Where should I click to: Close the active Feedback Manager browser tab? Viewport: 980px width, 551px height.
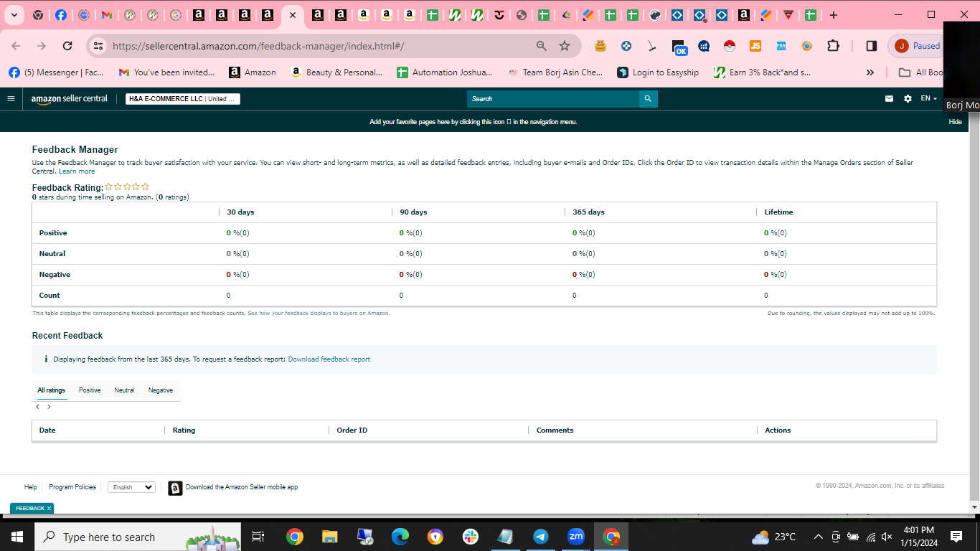[292, 15]
